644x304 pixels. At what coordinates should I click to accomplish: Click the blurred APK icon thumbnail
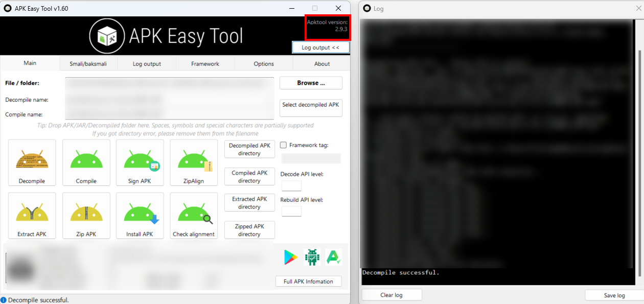pos(19,268)
